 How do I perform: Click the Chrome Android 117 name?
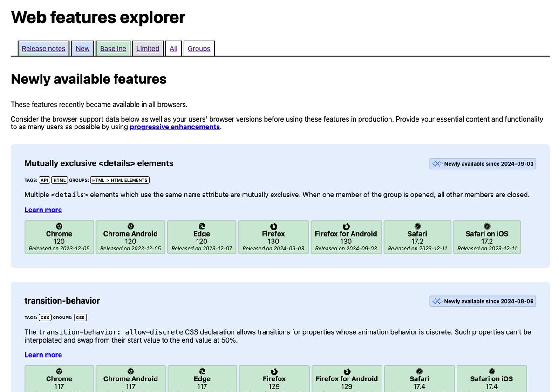tap(130, 379)
